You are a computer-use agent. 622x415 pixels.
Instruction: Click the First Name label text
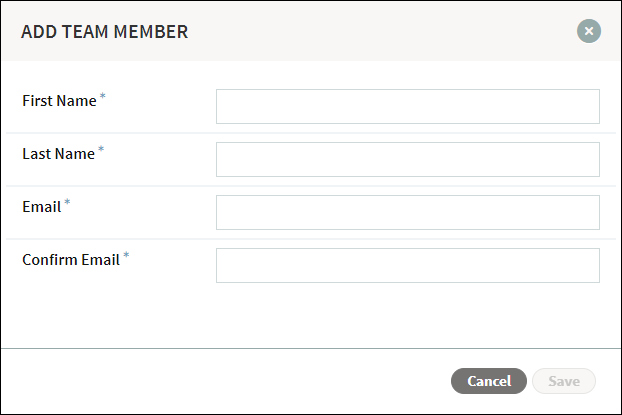pyautogui.click(x=59, y=101)
